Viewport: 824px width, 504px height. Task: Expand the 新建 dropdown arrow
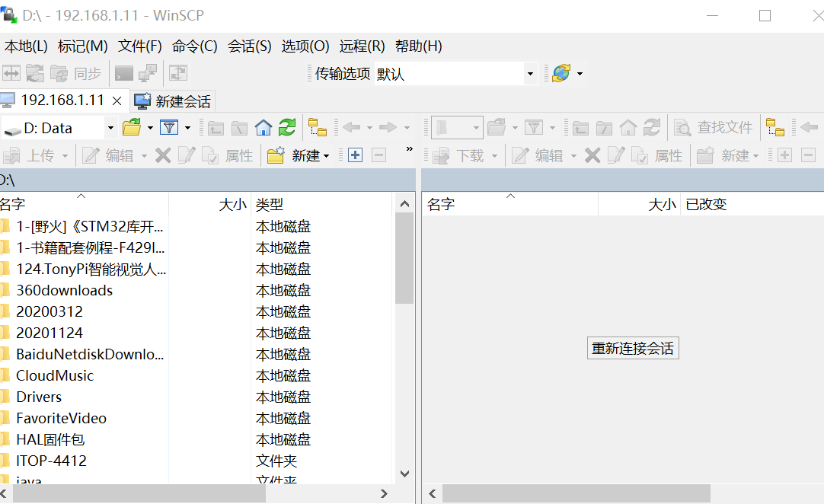(327, 155)
